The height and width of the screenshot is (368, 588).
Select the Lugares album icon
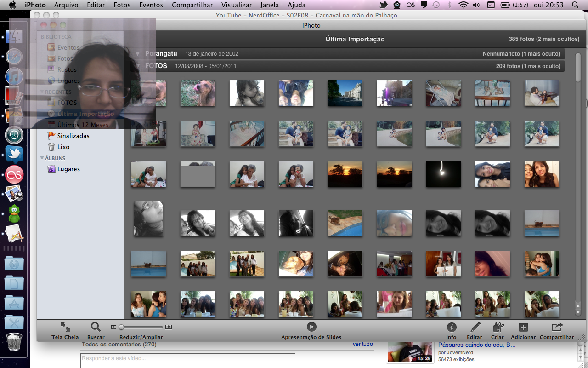(x=51, y=169)
